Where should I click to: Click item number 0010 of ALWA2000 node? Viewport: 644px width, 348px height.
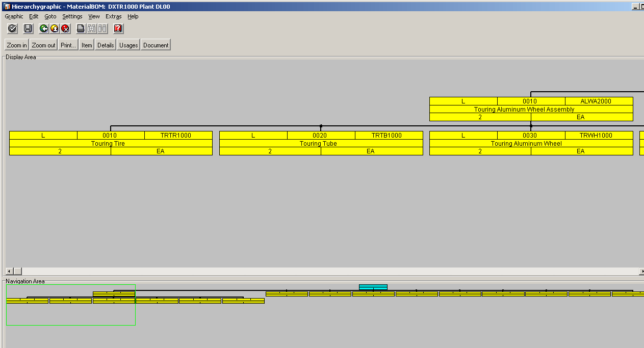pos(531,101)
